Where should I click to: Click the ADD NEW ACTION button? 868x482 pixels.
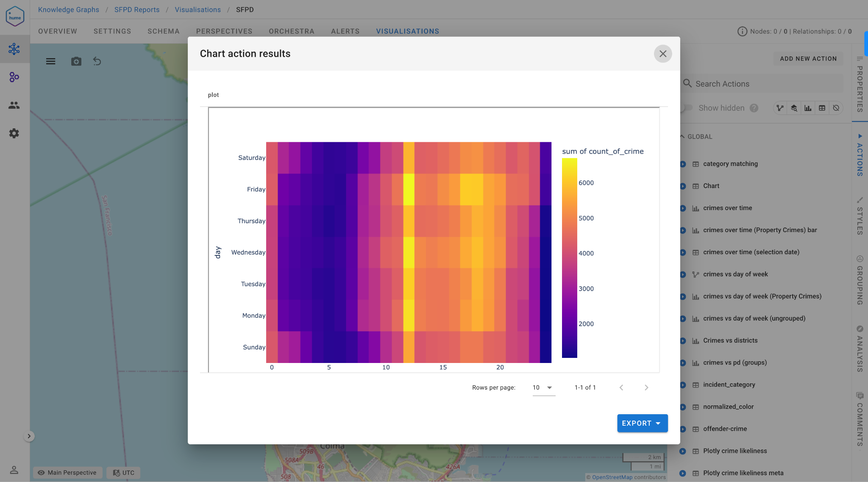click(x=808, y=58)
